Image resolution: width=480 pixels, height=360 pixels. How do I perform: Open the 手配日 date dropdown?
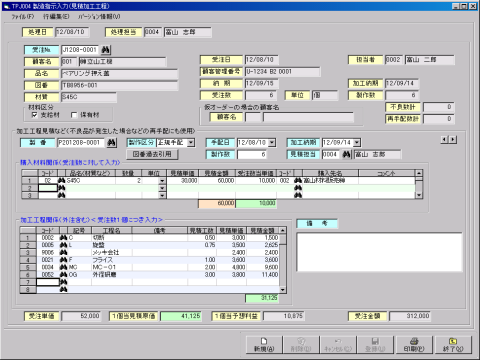click(272, 143)
